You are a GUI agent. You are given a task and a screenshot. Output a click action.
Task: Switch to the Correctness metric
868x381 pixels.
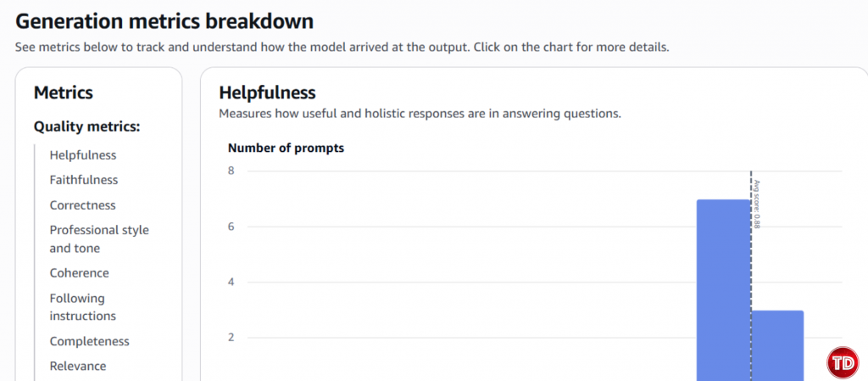[82, 205]
